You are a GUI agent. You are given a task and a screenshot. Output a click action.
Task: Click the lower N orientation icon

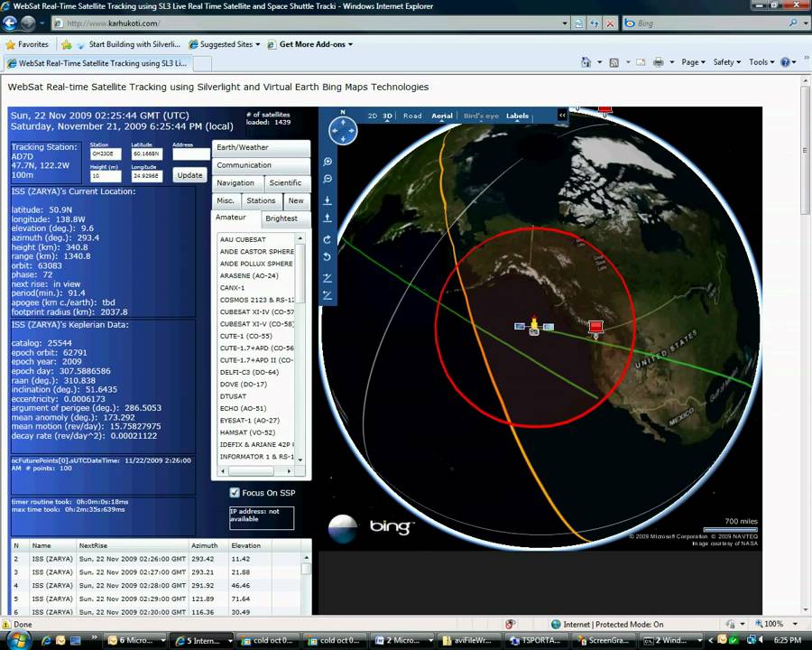coord(328,295)
